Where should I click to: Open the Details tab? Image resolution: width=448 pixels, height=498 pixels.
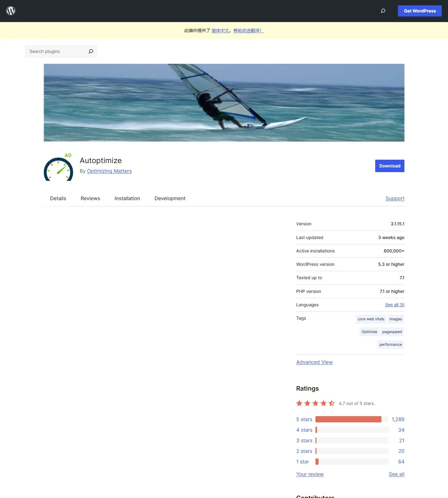click(x=58, y=199)
